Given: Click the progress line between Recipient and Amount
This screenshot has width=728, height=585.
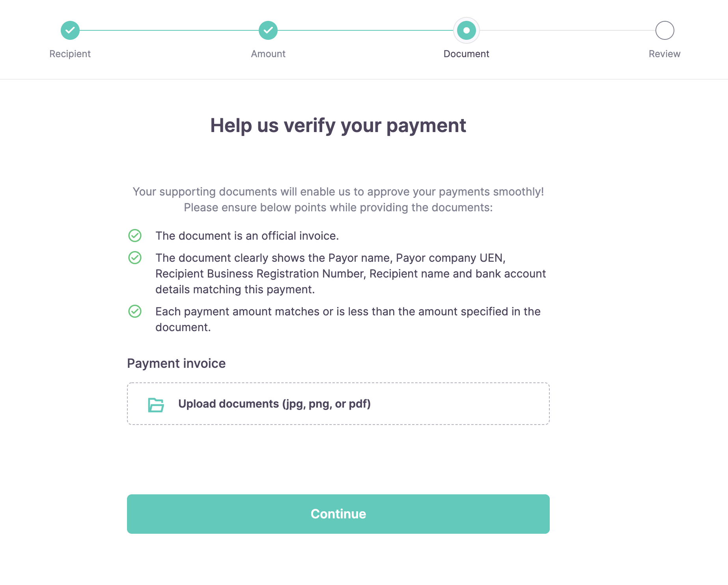Looking at the screenshot, I should (x=169, y=30).
